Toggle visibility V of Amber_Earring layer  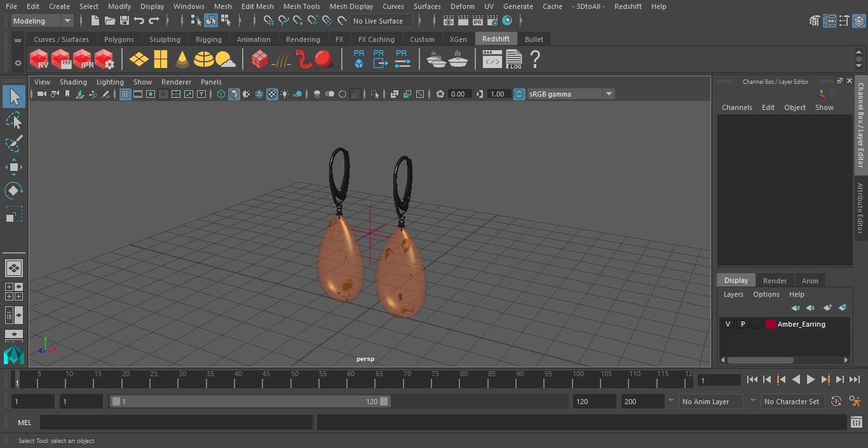click(x=728, y=324)
